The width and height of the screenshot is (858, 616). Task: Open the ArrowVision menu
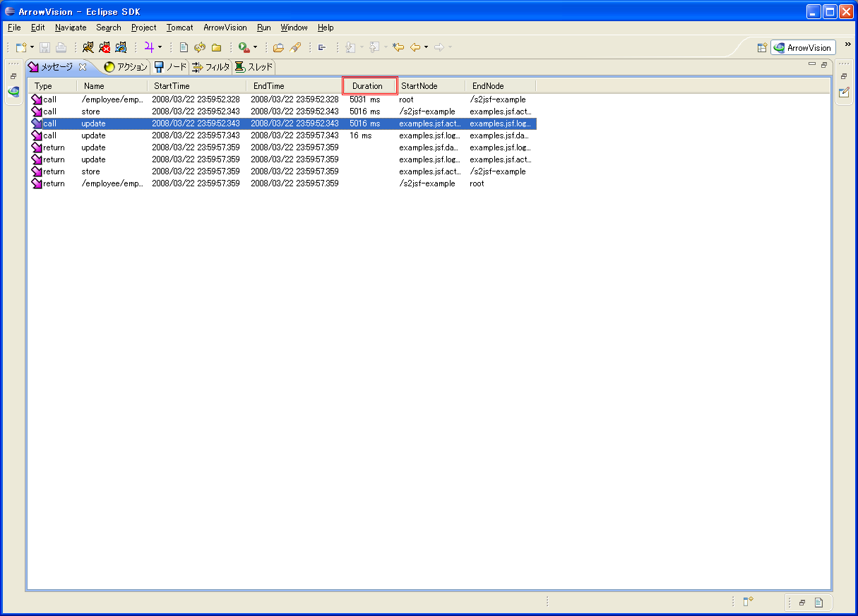pyautogui.click(x=225, y=28)
